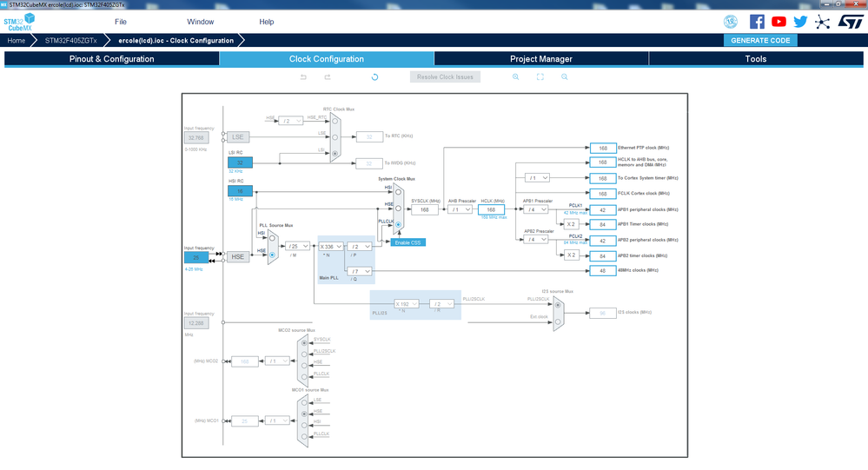Screen dimensions: 868x470
Task: Click the LSE oscillator block
Action: [x=238, y=136]
